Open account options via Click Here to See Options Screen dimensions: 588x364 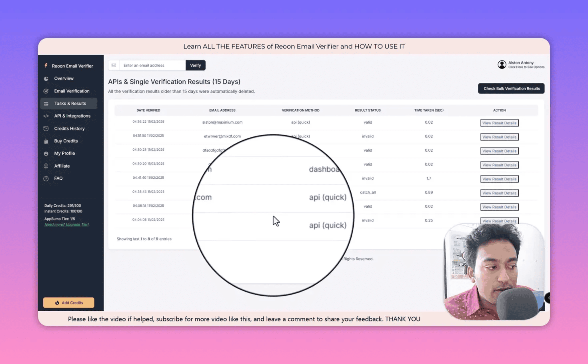tap(527, 67)
